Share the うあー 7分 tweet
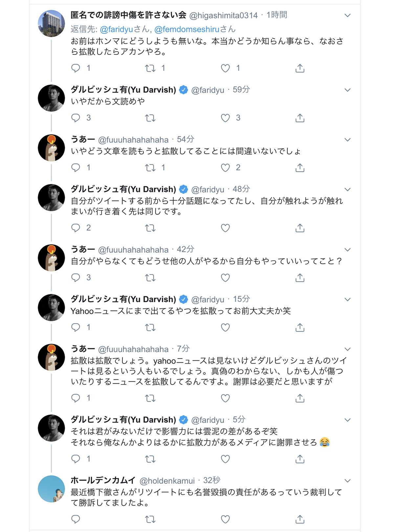 [300, 398]
